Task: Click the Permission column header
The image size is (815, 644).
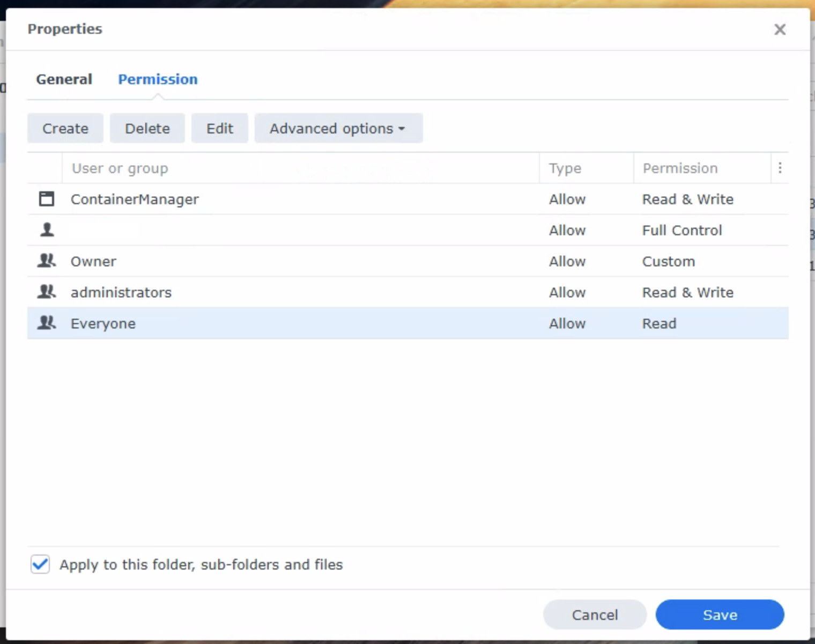Action: tap(702, 168)
